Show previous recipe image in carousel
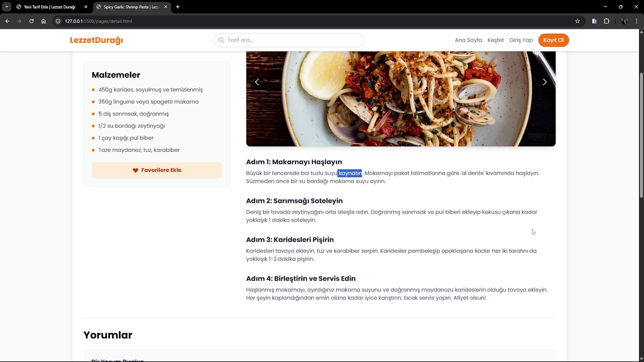 point(257,82)
